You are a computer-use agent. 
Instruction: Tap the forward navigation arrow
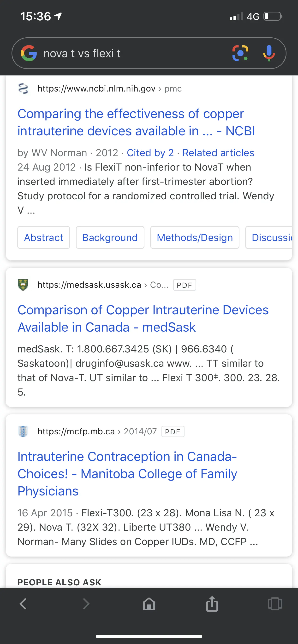click(x=86, y=604)
